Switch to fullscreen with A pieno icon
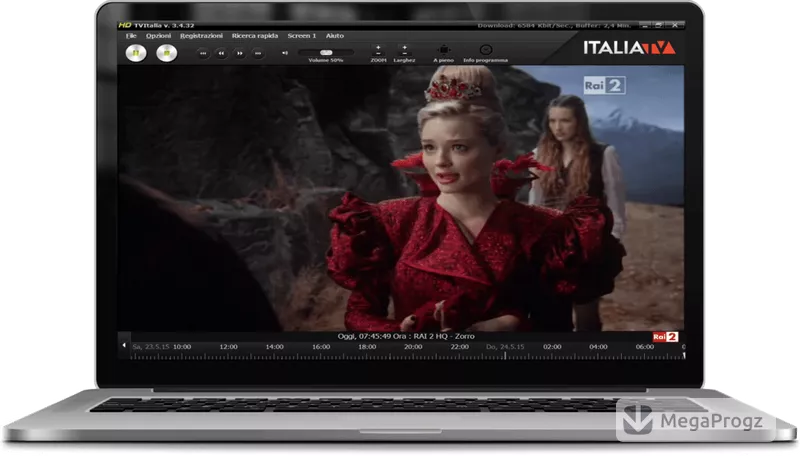The height and width of the screenshot is (456, 800). coord(443,49)
